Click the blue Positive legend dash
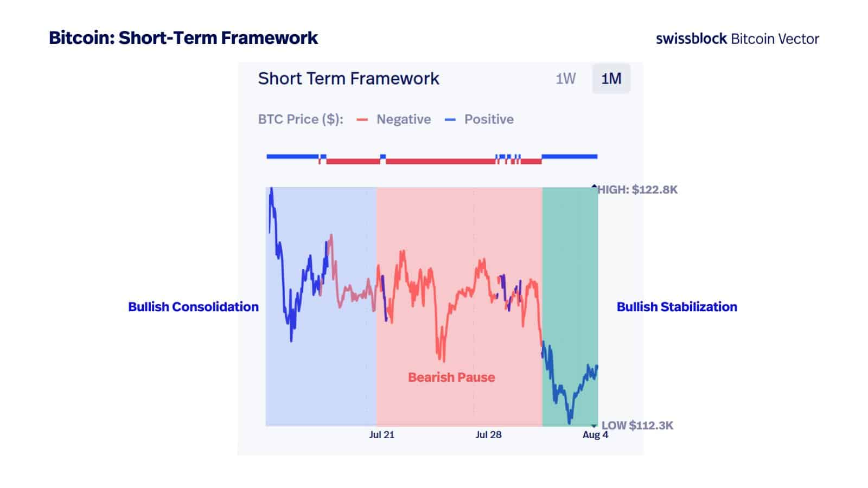This screenshot has height=488, width=868. pos(450,120)
